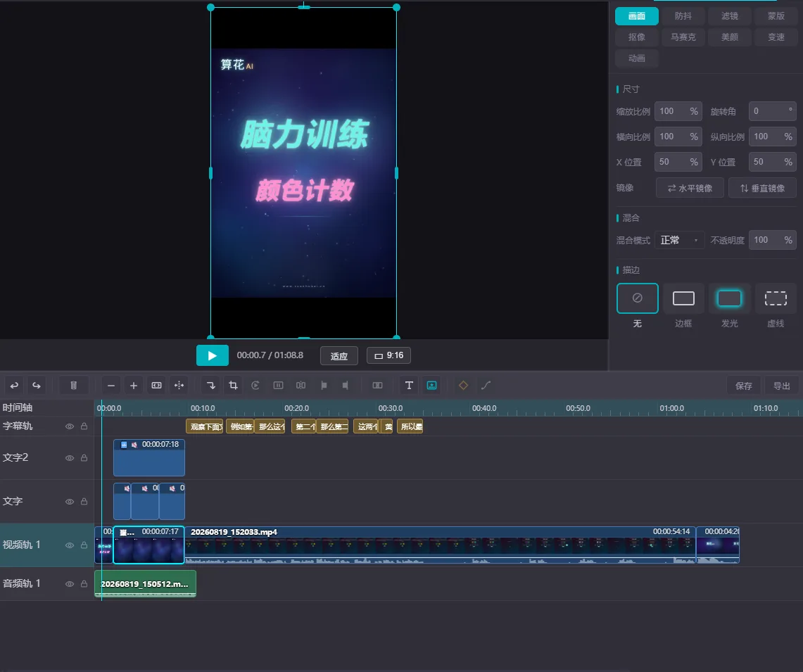
Task: Select the 虚线 dashed stroke style
Action: 776,298
